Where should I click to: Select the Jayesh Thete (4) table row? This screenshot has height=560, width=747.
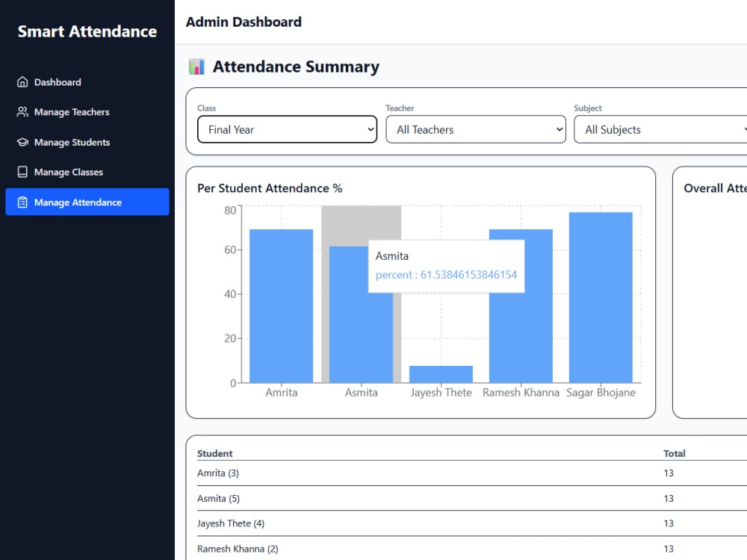471,523
